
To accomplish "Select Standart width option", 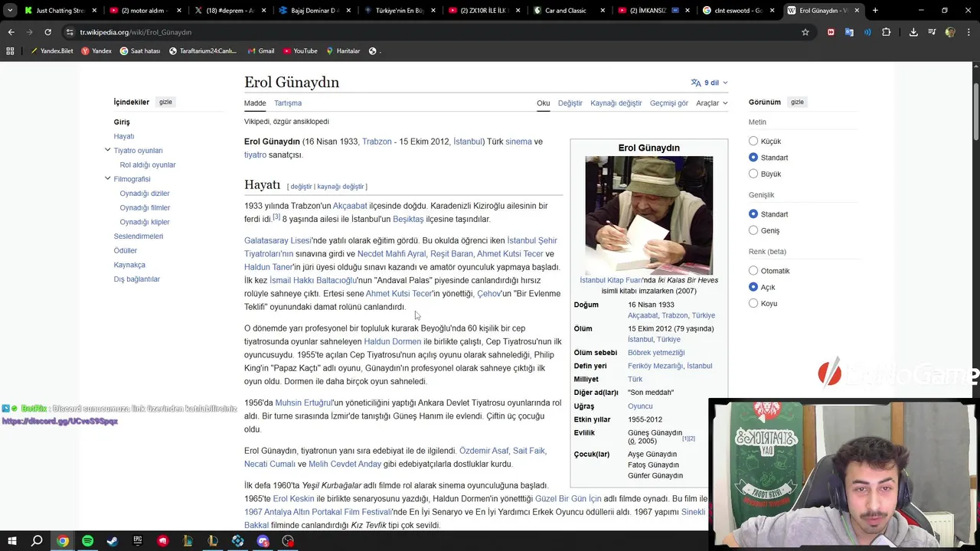I will click(x=753, y=214).
